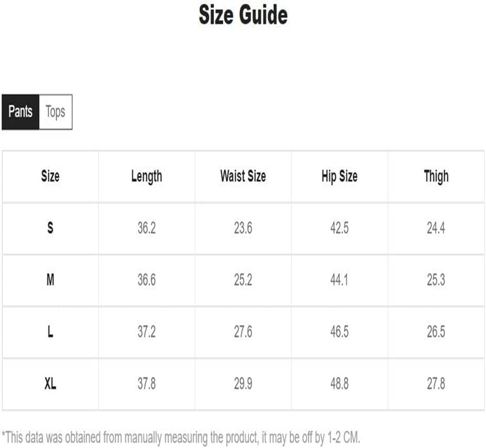Click the manual measurement disclaimer note
Image resolution: width=486 pixels, height=448 pixels.
(x=181, y=438)
